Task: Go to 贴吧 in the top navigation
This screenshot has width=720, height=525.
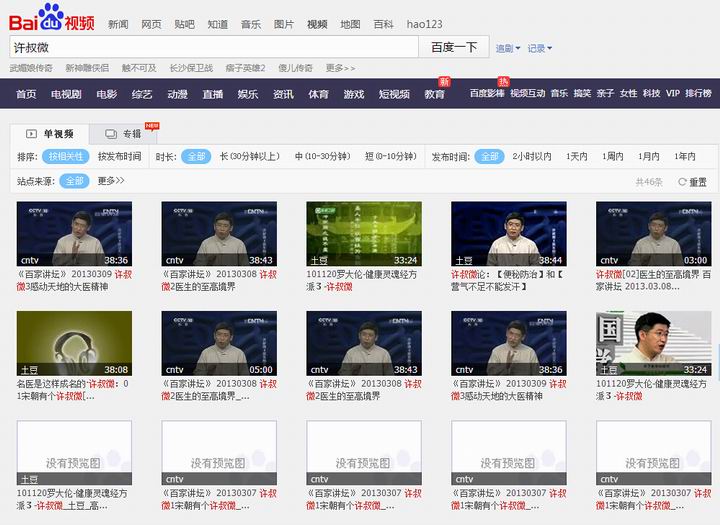Action: tap(184, 24)
